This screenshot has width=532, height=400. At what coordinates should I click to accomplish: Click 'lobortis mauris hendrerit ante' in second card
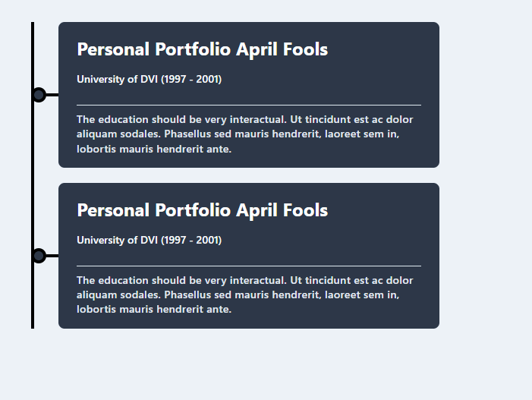pyautogui.click(x=154, y=310)
